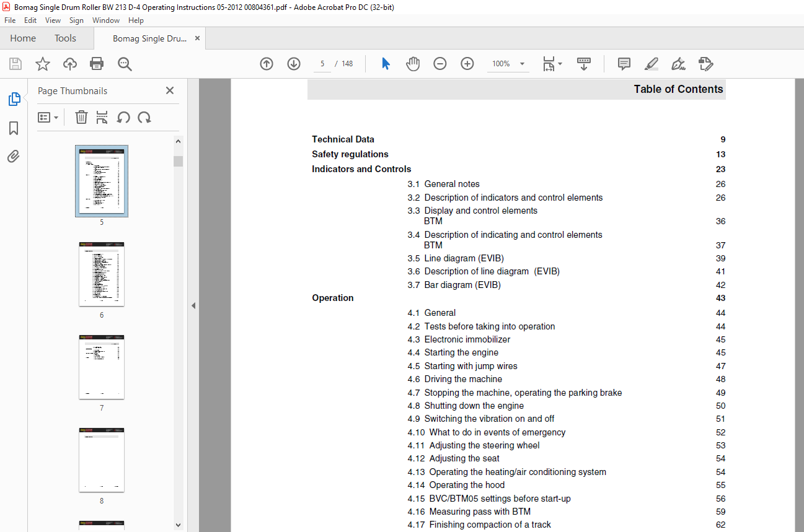Open thumbnail options dropdown menu
The image size is (804, 532).
[48, 117]
